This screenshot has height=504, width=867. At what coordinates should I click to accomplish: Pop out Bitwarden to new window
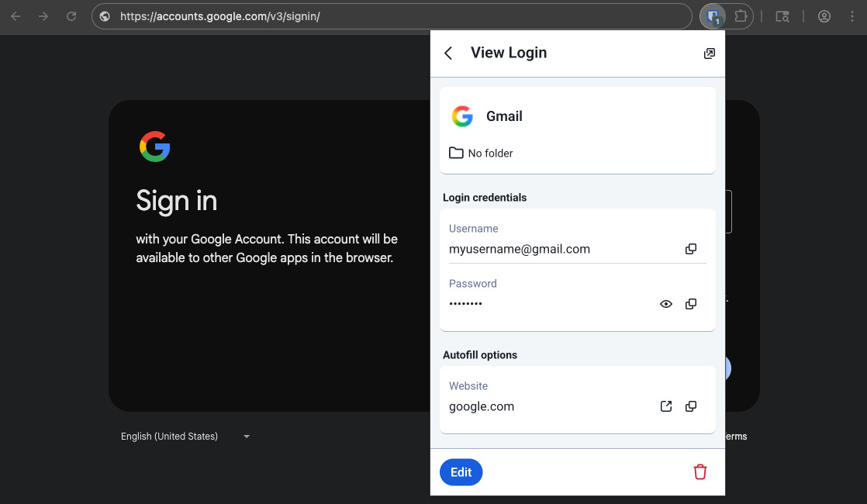tap(709, 54)
